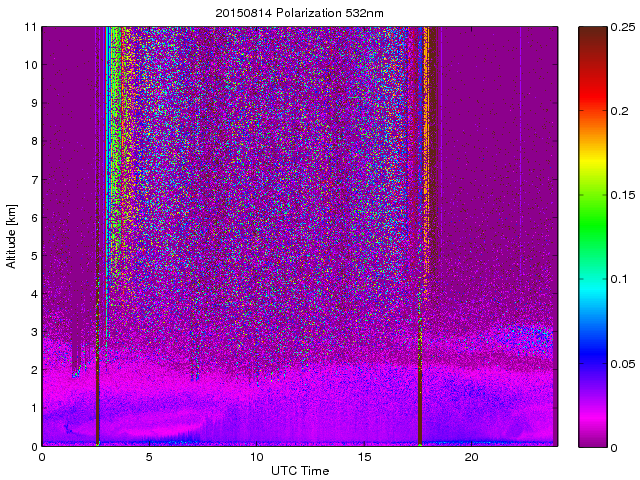Screen dimensions: 640x480
Task: Click the plot title "20150814 Polarization 532nm"
Action: pos(299,13)
